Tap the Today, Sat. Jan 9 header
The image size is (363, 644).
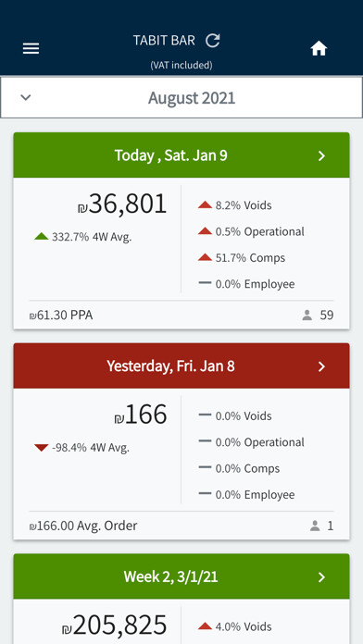pyautogui.click(x=181, y=155)
